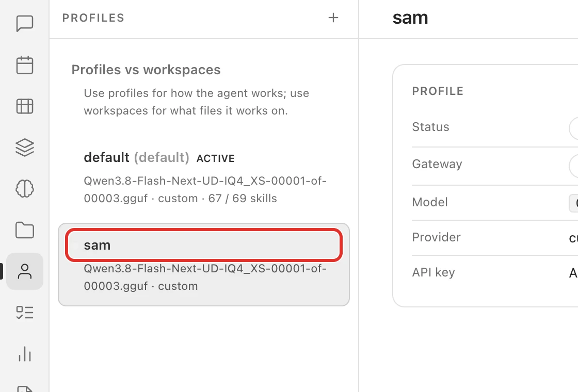Select the sam profile name

(x=97, y=245)
